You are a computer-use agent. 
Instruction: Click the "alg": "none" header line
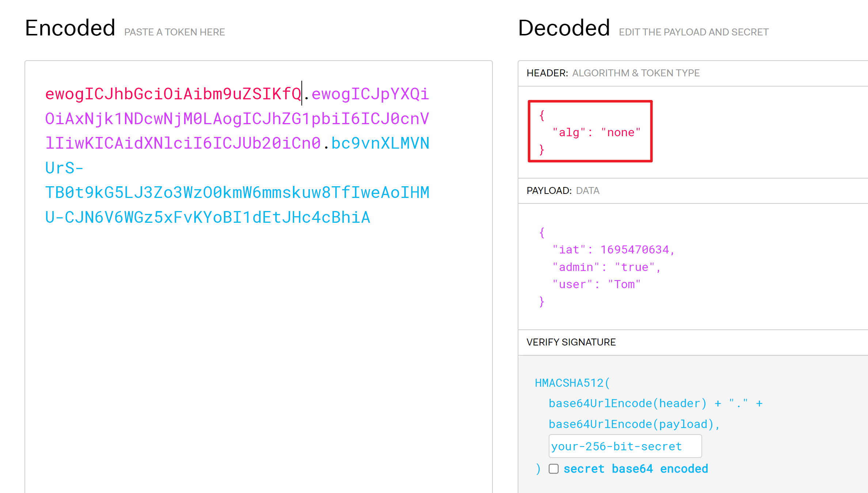tap(597, 132)
